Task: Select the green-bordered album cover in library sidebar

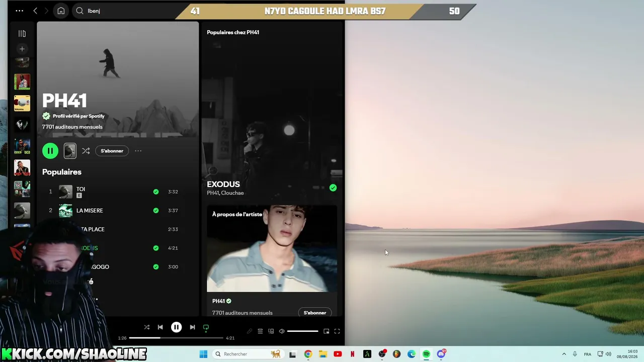Action: pyautogui.click(x=22, y=82)
